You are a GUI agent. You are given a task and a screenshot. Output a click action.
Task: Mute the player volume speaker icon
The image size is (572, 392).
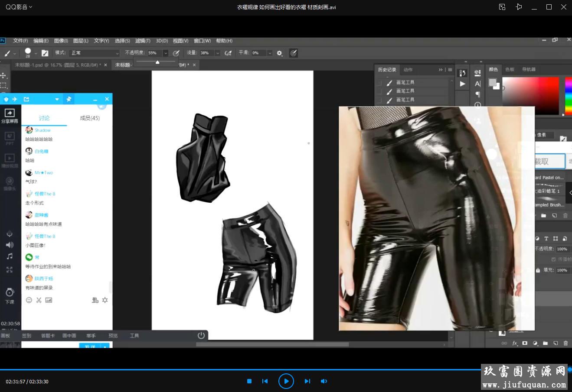point(324,381)
